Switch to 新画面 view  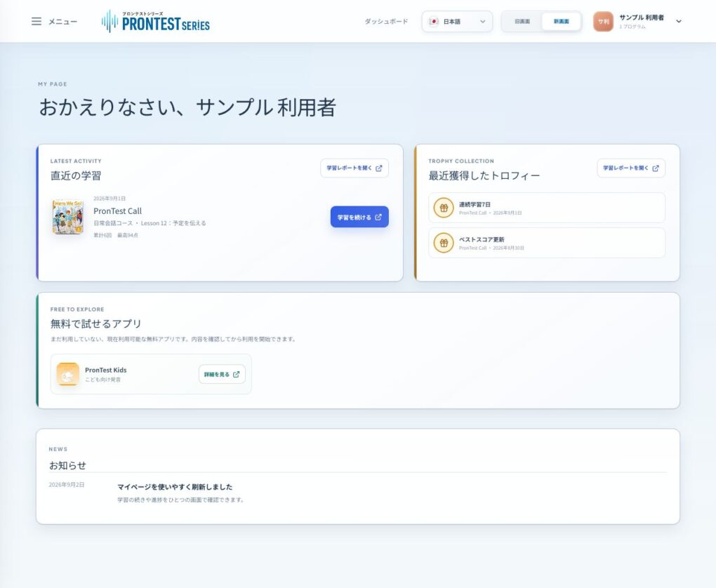click(561, 22)
